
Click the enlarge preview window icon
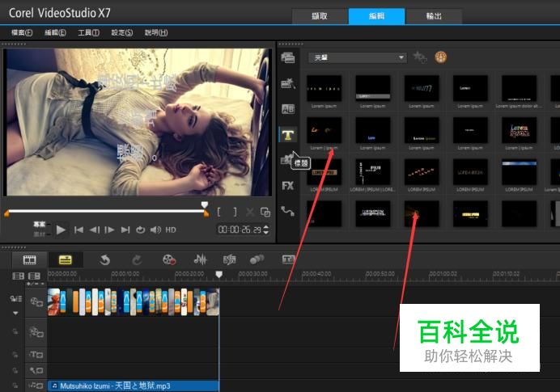(x=265, y=213)
